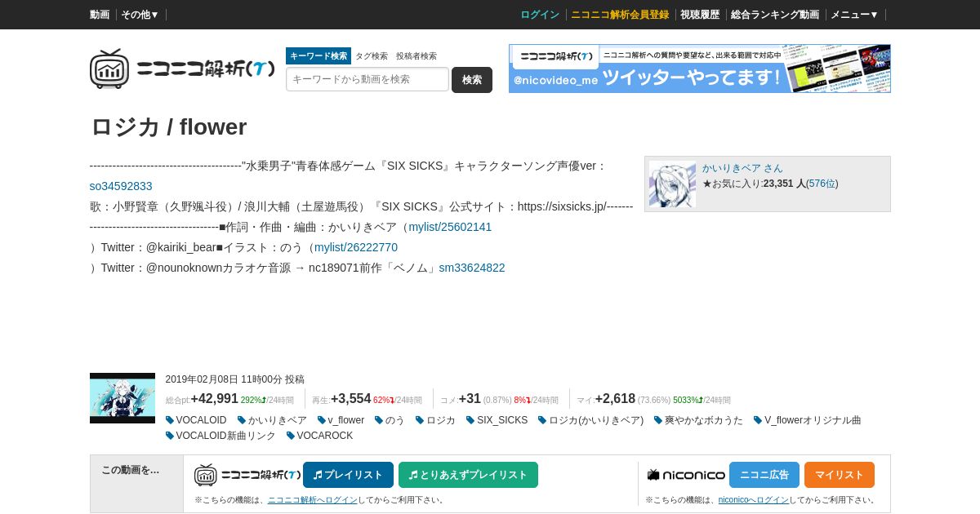Open V_flowerオリジナル曲 tag
Viewport: 980px width, 514px height.
tap(807, 420)
